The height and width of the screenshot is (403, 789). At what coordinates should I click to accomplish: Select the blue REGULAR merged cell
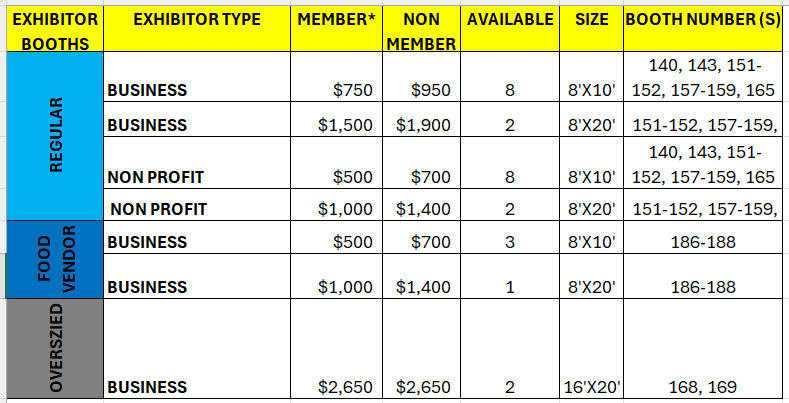[x=55, y=136]
